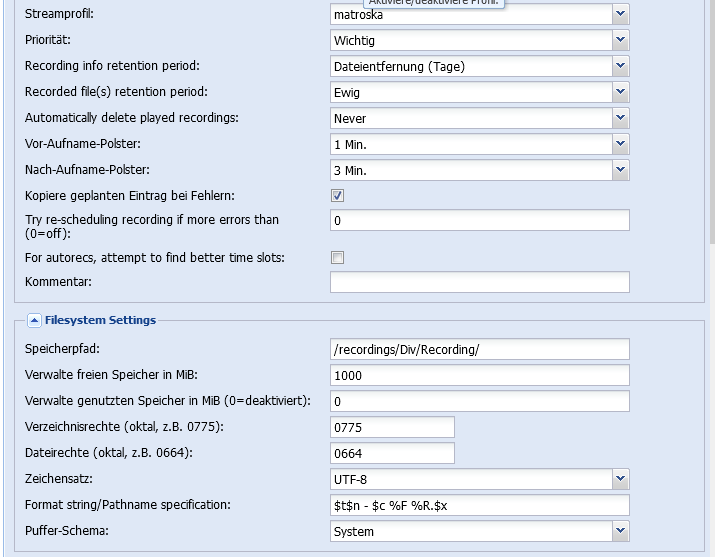Open the Puffer-Schema dropdown arrow

620,531
